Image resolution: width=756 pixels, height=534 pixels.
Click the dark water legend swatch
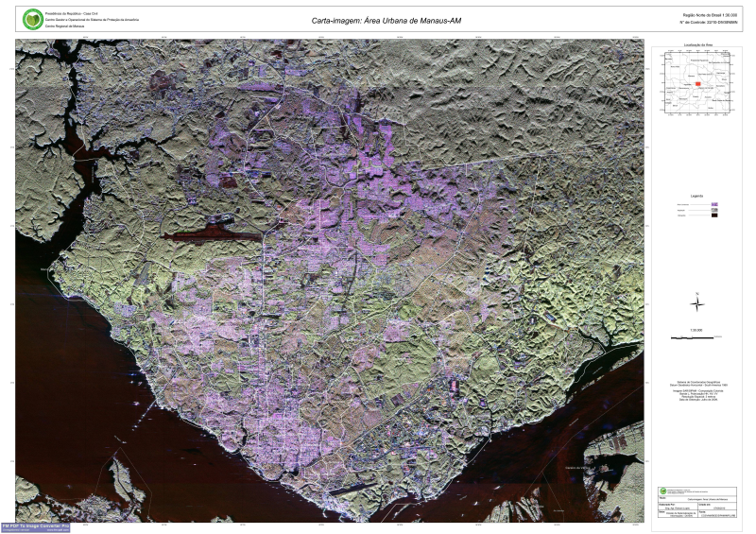[x=714, y=215]
